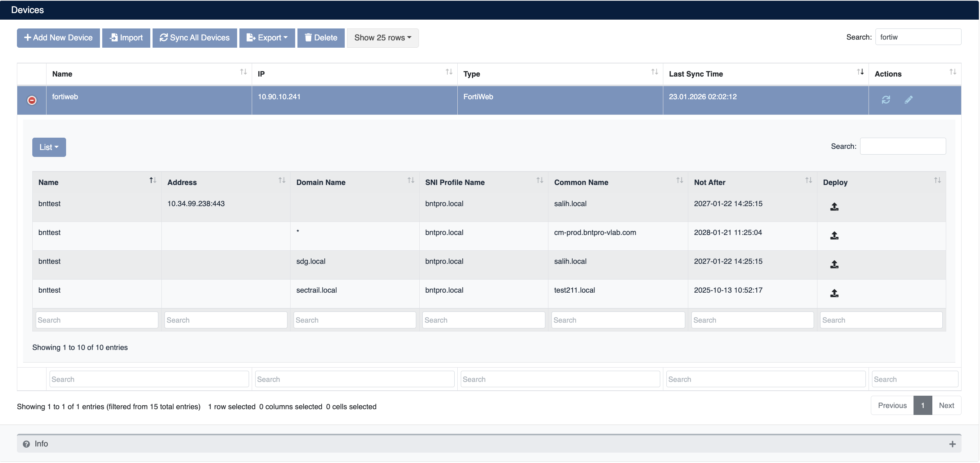The width and height of the screenshot is (980, 463).
Task: Select page 1 in pagination
Action: tap(923, 406)
